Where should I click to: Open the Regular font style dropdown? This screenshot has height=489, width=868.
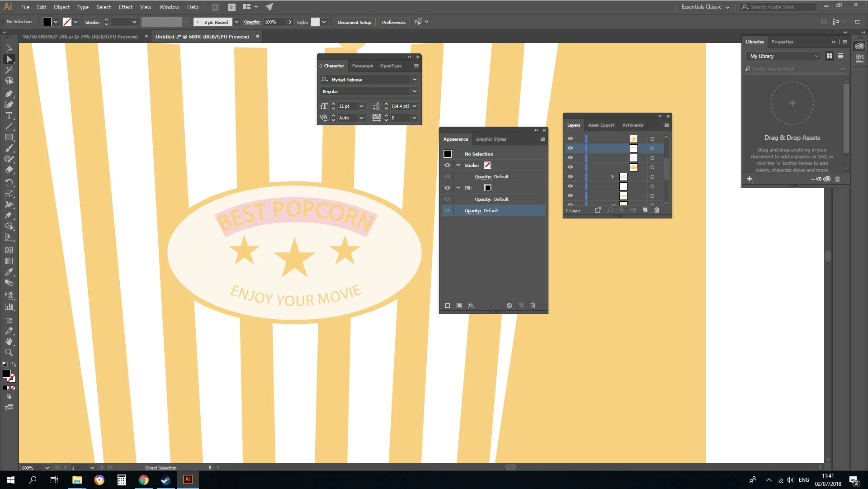(414, 91)
